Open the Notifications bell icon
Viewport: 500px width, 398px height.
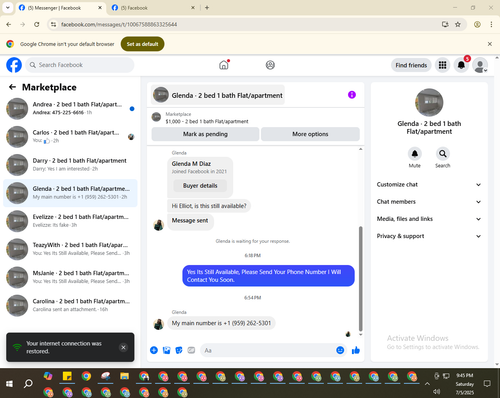click(461, 65)
